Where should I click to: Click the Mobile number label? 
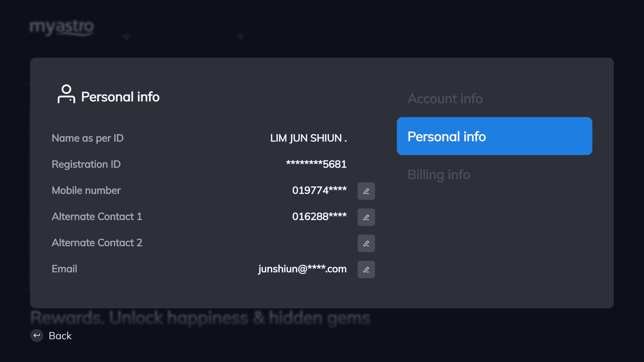click(x=86, y=190)
